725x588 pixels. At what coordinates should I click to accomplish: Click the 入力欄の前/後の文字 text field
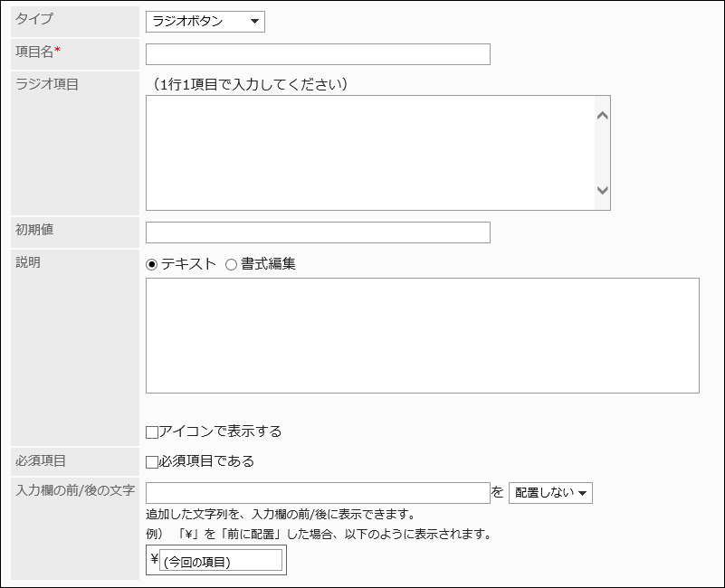[x=318, y=493]
